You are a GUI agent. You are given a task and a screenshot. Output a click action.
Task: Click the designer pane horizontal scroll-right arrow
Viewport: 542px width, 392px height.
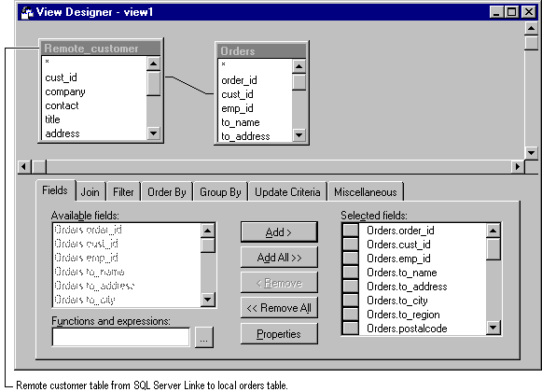(x=518, y=167)
